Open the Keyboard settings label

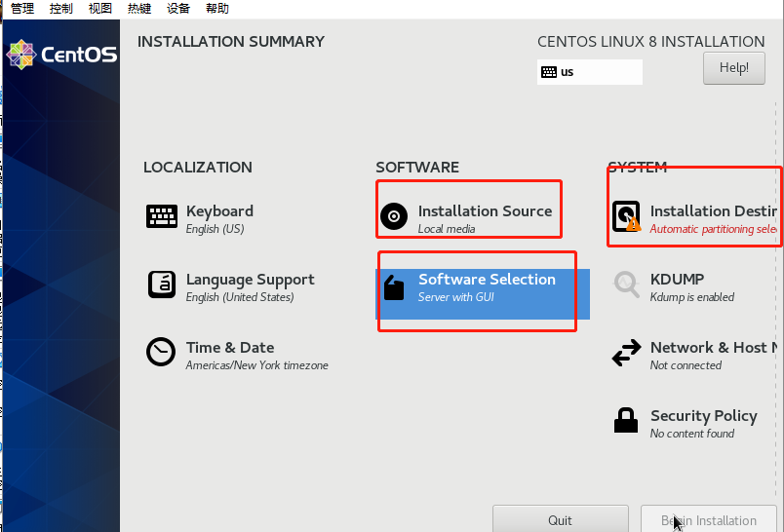[x=219, y=210]
